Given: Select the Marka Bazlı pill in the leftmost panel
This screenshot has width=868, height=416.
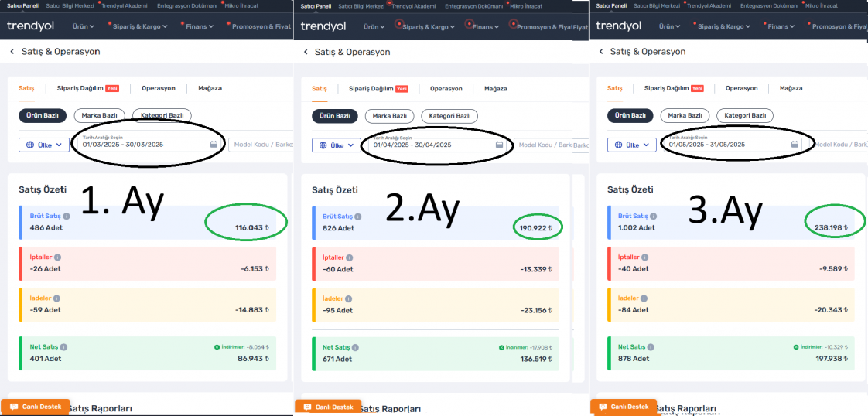Looking at the screenshot, I should point(99,116).
